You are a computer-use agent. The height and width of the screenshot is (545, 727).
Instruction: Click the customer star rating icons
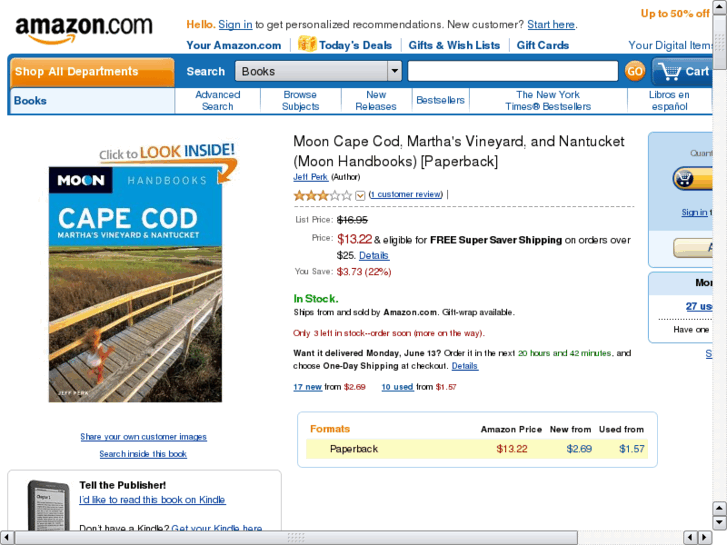pos(322,195)
